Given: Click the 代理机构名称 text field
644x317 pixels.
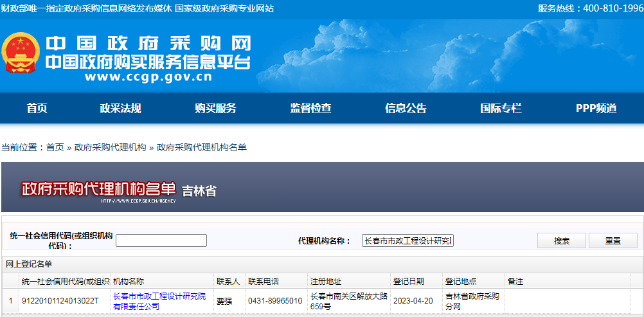Looking at the screenshot, I should pyautogui.click(x=407, y=240).
